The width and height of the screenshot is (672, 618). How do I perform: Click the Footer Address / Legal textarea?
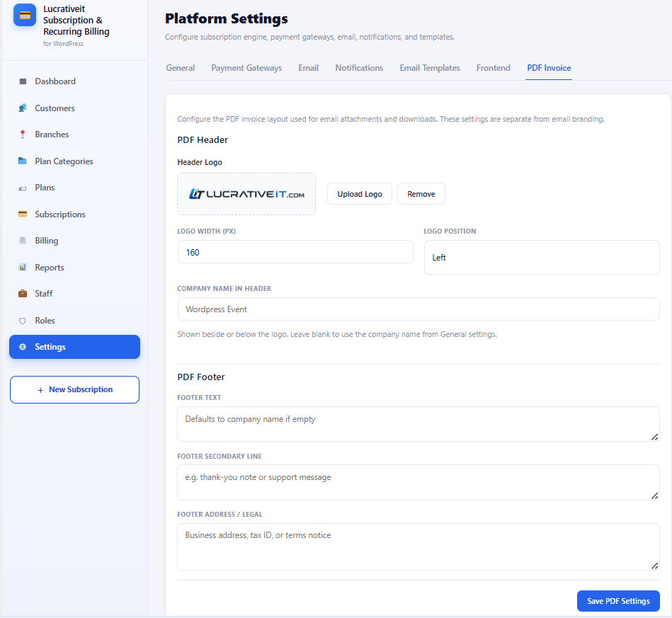pos(418,547)
